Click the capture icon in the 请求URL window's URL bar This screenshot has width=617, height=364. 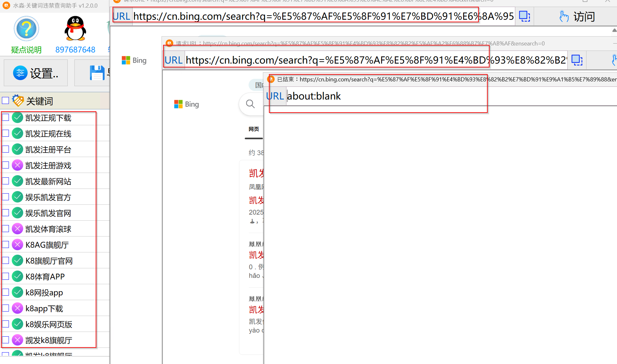(x=577, y=60)
